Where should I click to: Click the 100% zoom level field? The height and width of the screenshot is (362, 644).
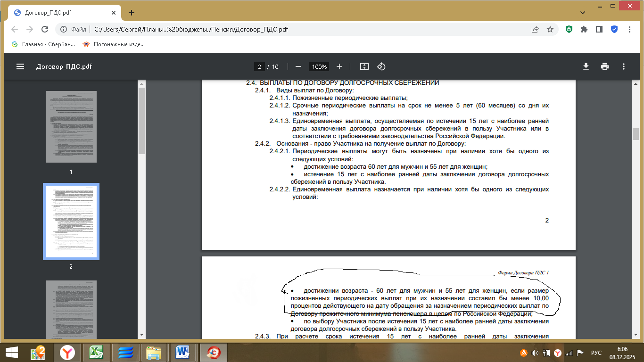(319, 66)
